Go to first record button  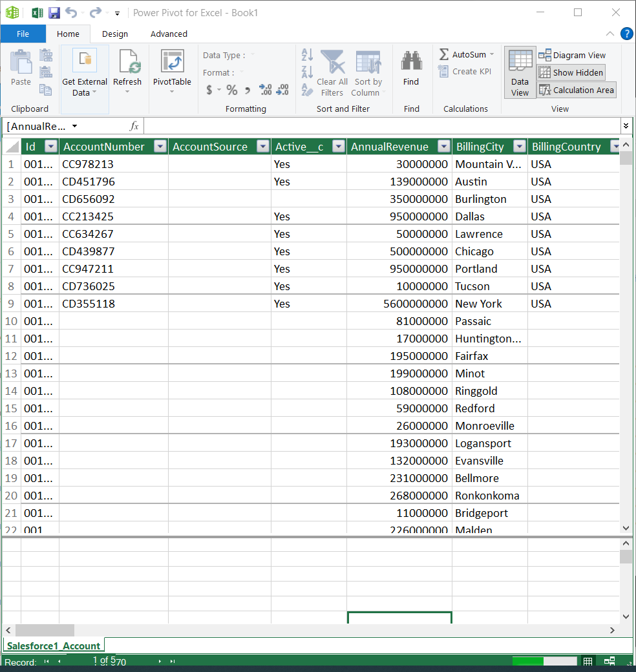pos(47,661)
